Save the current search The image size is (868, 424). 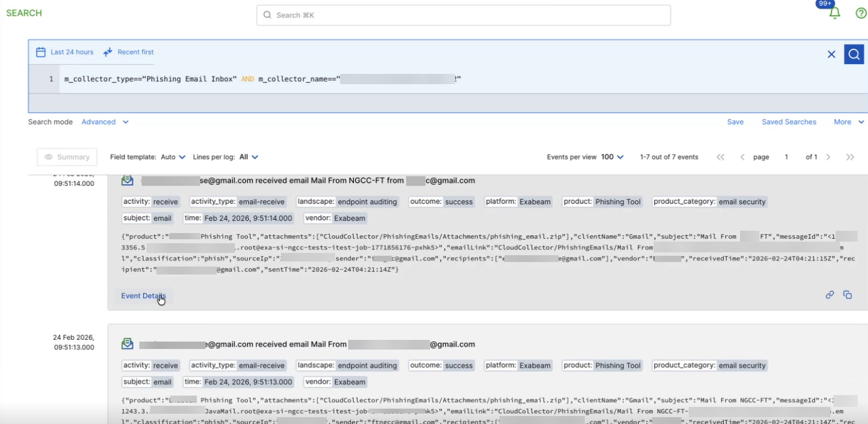[x=735, y=122]
